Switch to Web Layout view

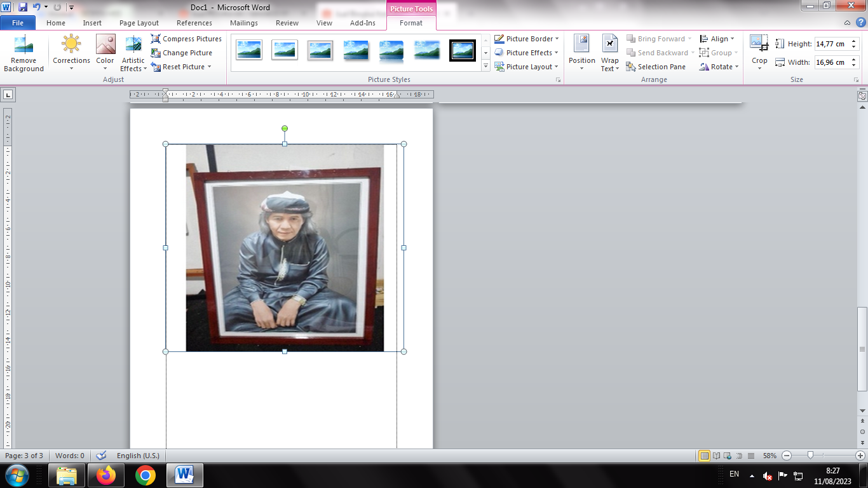coord(728,456)
